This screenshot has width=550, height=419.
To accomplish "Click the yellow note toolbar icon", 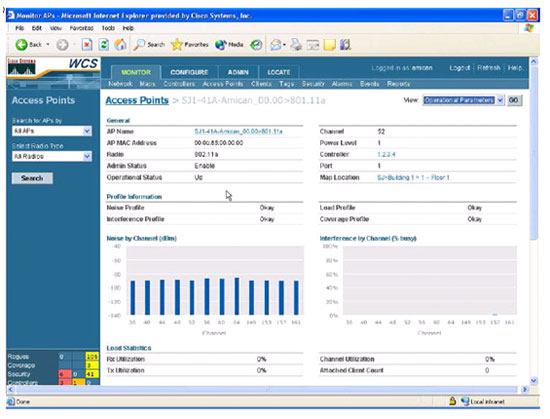I will tap(329, 45).
